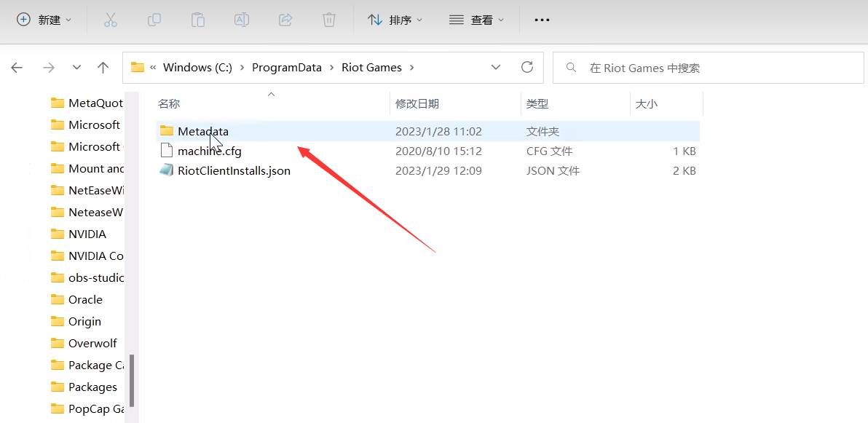Screen dimensions: 868x423
Task: Click the CFG 文件 type cell
Action: coord(549,151)
